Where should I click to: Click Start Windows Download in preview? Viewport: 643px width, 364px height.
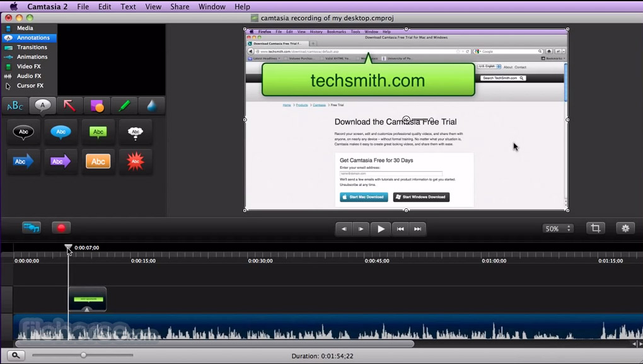[421, 197]
